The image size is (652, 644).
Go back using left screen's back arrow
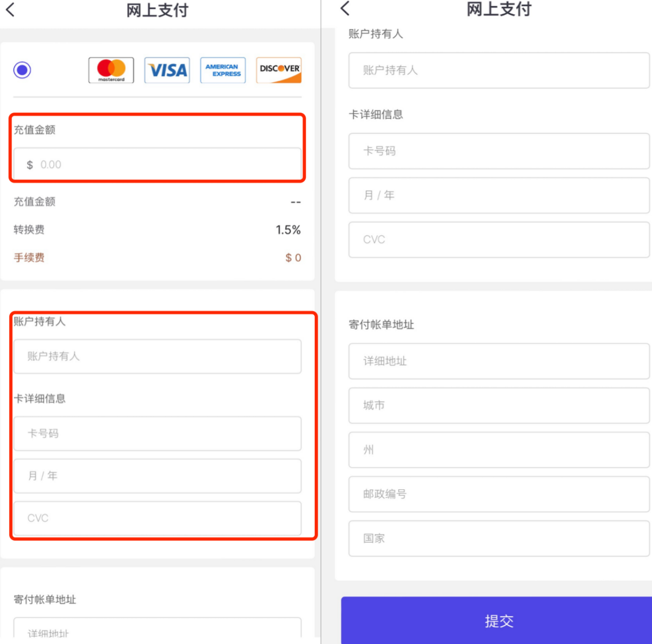pyautogui.click(x=11, y=10)
